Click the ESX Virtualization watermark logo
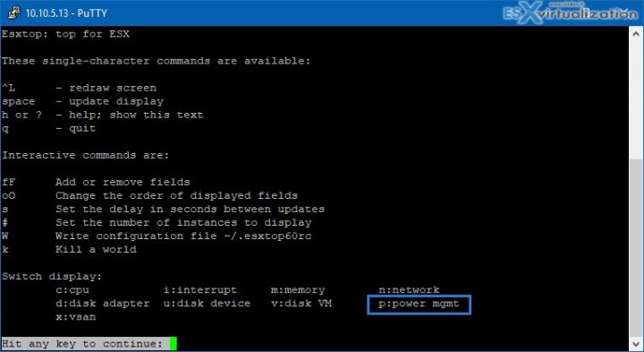The image size is (644, 352). pyautogui.click(x=570, y=13)
